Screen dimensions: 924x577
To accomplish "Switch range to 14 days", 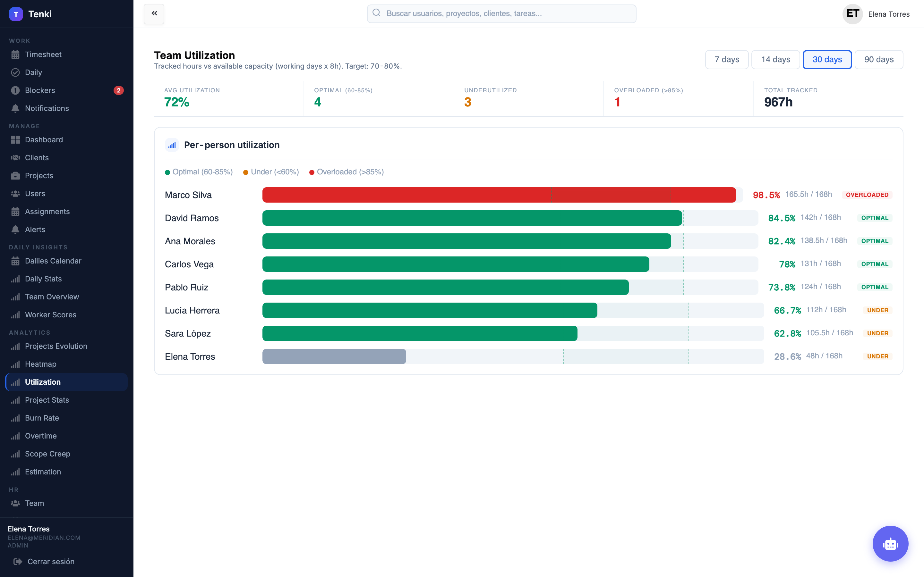I will (x=775, y=60).
